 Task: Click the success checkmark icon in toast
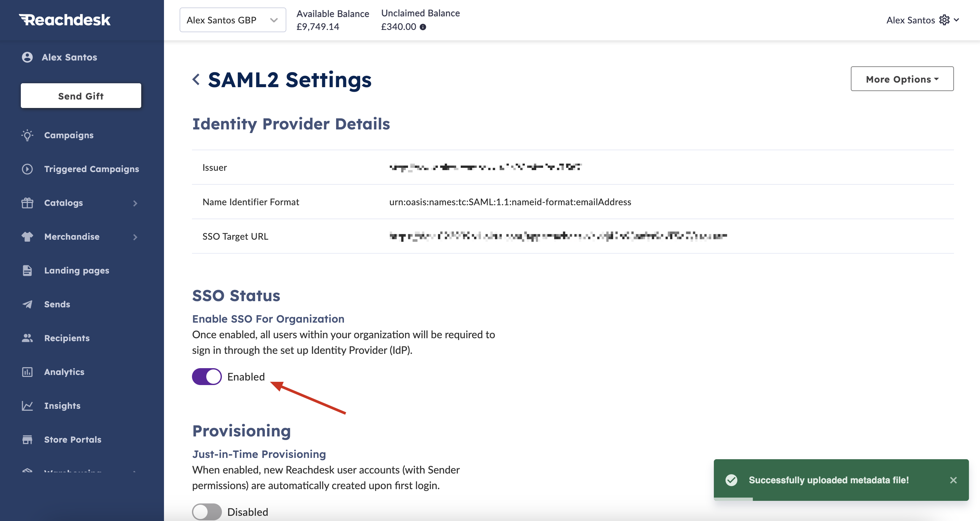(731, 480)
